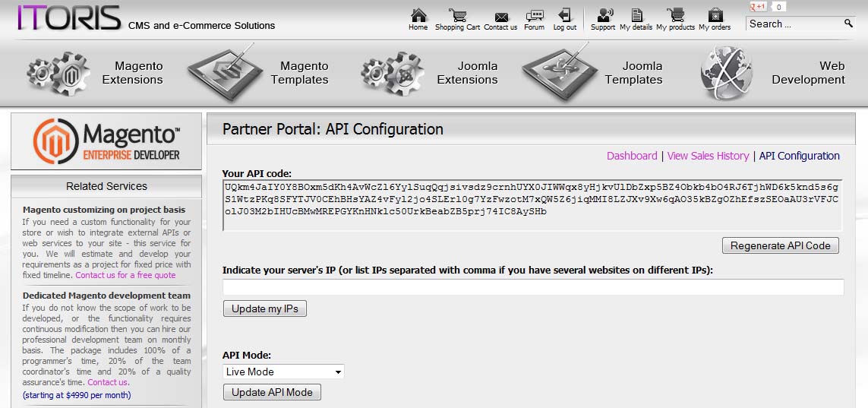Viewport: 868px width, 408px height.
Task: Click the ITORIS logo
Action: click(68, 17)
